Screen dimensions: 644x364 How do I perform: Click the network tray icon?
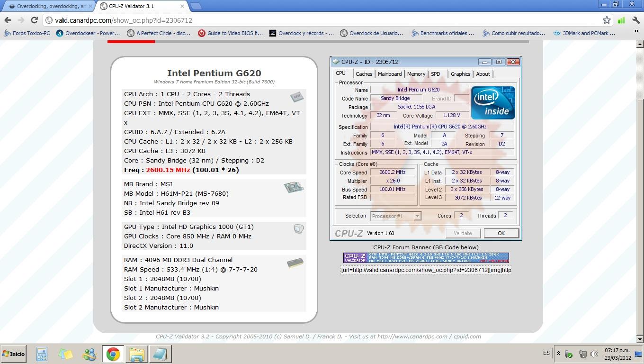[583, 354]
